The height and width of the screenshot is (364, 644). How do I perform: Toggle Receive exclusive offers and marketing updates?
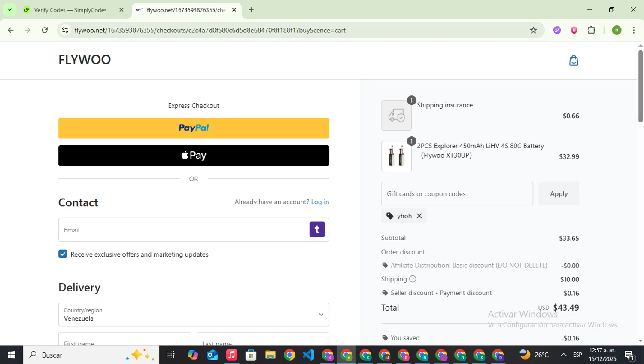pyautogui.click(x=63, y=254)
